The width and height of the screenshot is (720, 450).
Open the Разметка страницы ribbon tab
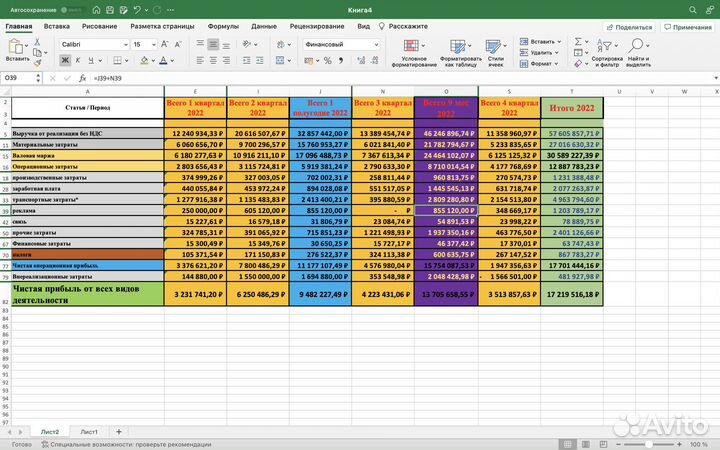[162, 26]
